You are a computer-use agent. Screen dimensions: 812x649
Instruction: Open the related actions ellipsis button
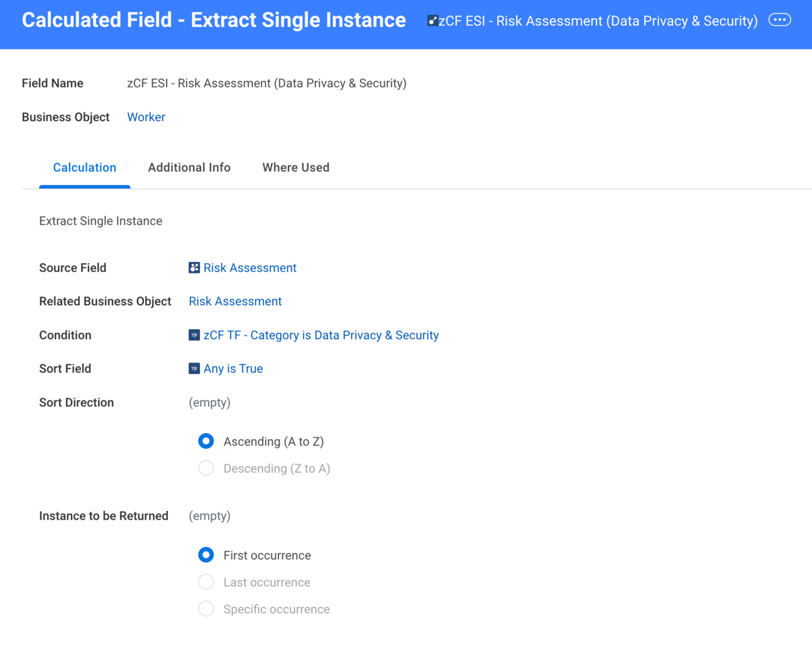click(779, 20)
